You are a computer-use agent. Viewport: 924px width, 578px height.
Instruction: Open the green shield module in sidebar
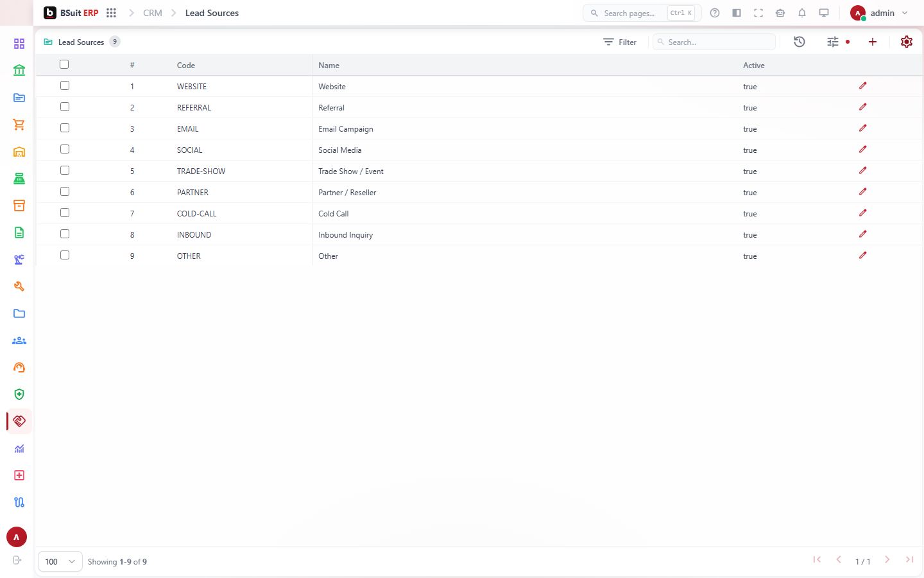19,394
